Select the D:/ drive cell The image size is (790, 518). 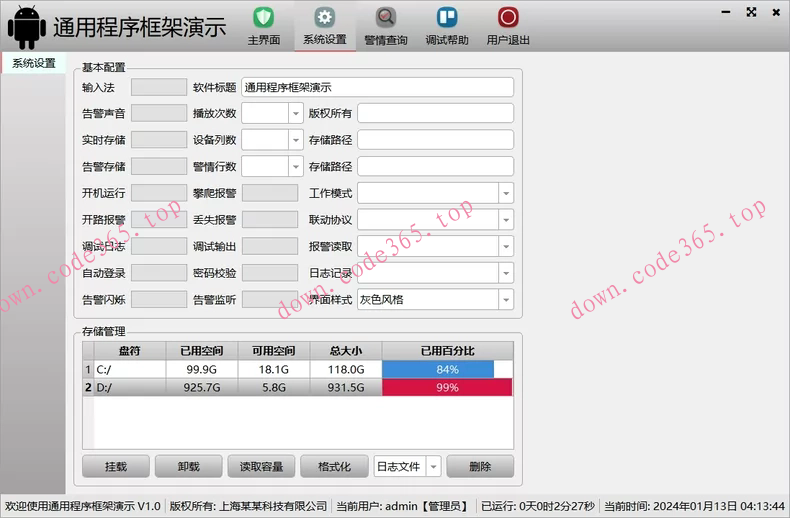[129, 387]
